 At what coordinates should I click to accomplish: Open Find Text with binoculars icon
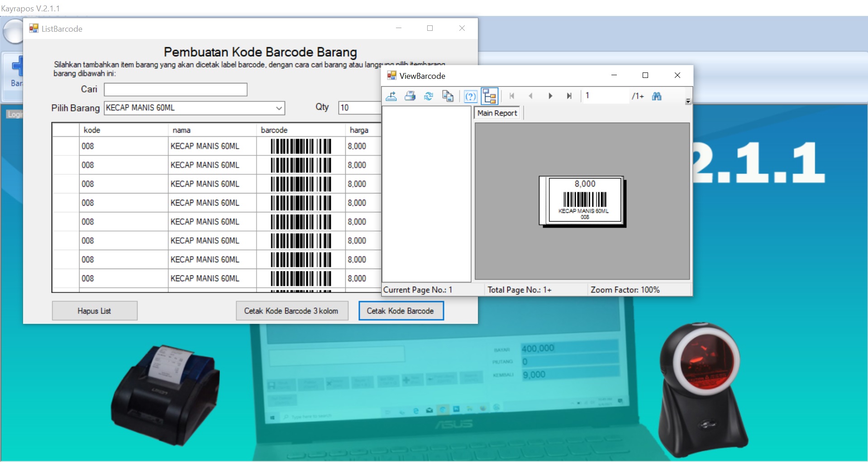(657, 96)
